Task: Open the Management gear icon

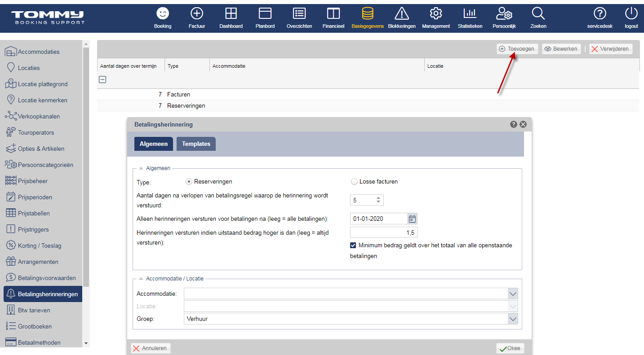Action: (x=436, y=13)
